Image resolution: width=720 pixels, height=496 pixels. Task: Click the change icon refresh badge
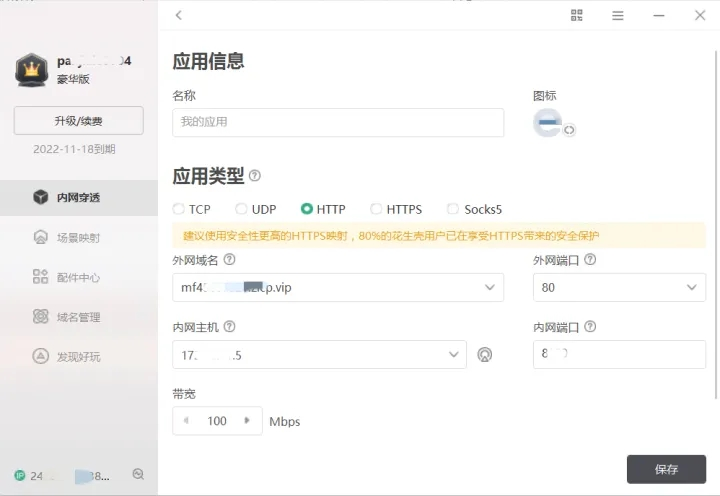click(569, 130)
